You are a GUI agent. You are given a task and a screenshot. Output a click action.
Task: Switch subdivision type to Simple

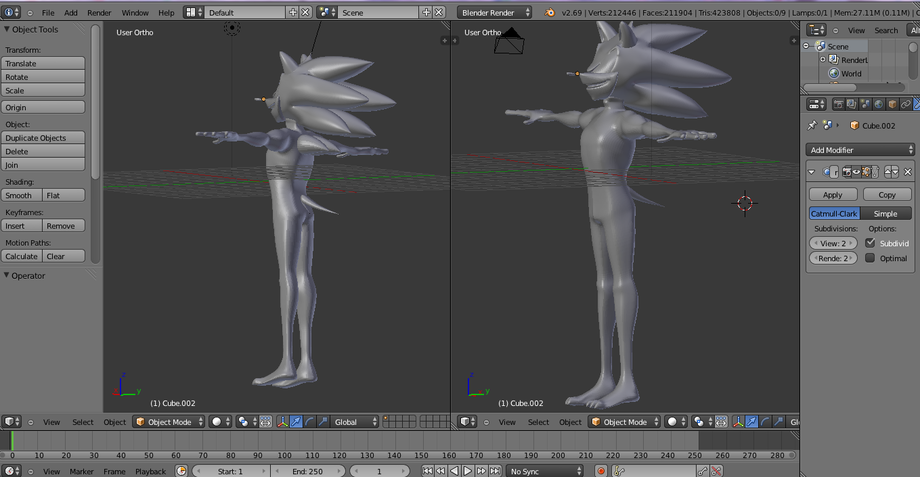click(x=886, y=214)
